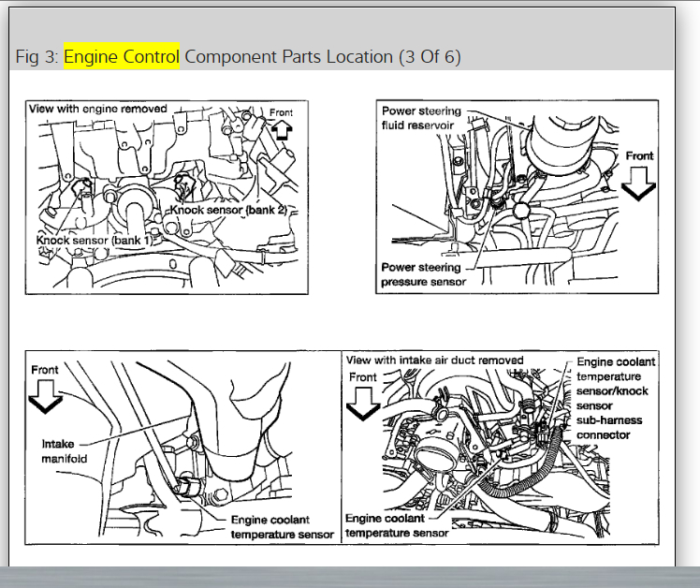Click the up-pointing Front arrow in knock sensor diagram
Screen dimensions: 700x588
point(282,130)
